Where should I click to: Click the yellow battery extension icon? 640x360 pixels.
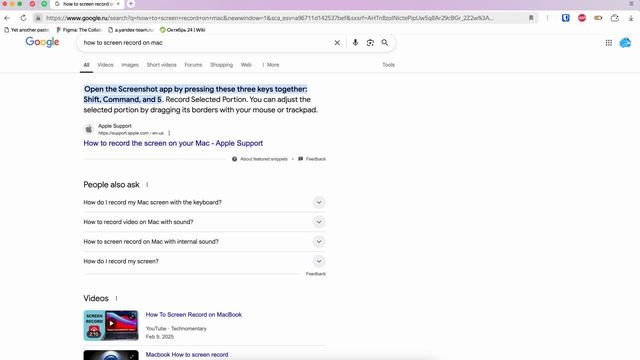[598, 18]
